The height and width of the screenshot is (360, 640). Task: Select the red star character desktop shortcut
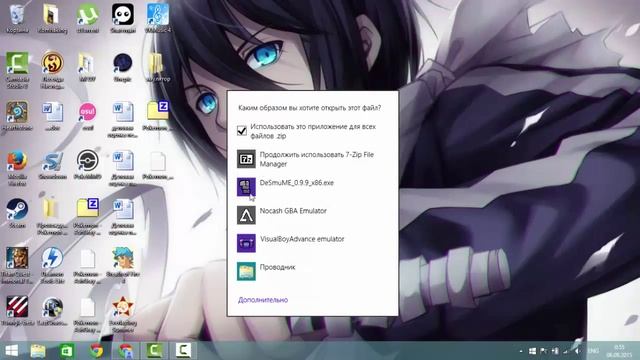click(123, 313)
